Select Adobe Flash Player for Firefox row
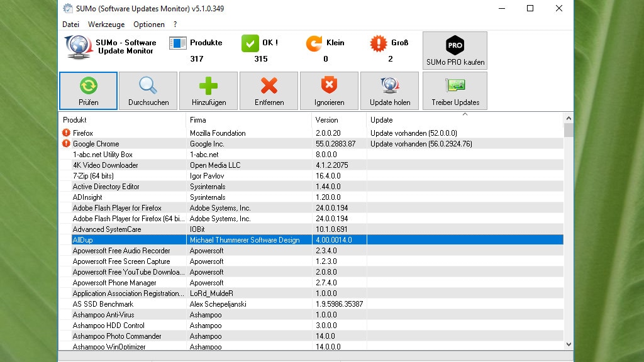Viewport: 644px width, 362px height. point(311,207)
